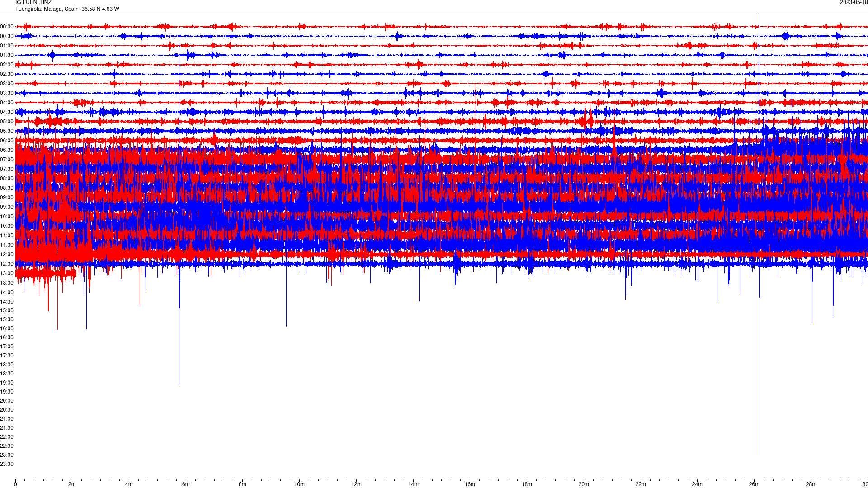Select the 10:30 time row label

click(7, 226)
